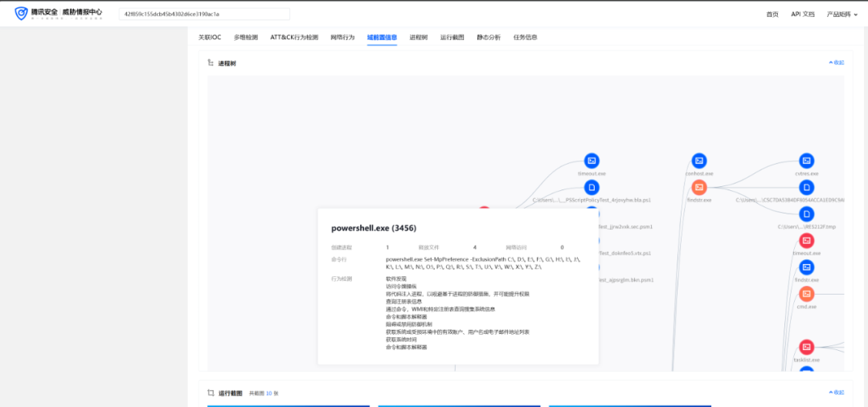Image resolution: width=868 pixels, height=407 pixels.
Task: Select the red tasklist.exe process node
Action: [x=807, y=348]
